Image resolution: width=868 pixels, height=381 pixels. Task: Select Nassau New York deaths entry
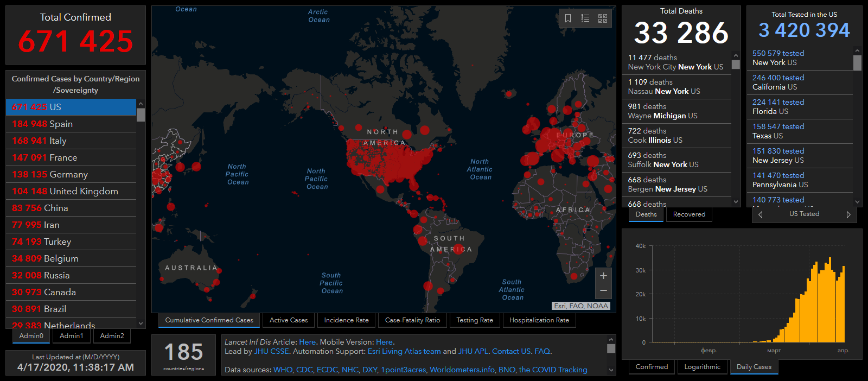coord(676,86)
